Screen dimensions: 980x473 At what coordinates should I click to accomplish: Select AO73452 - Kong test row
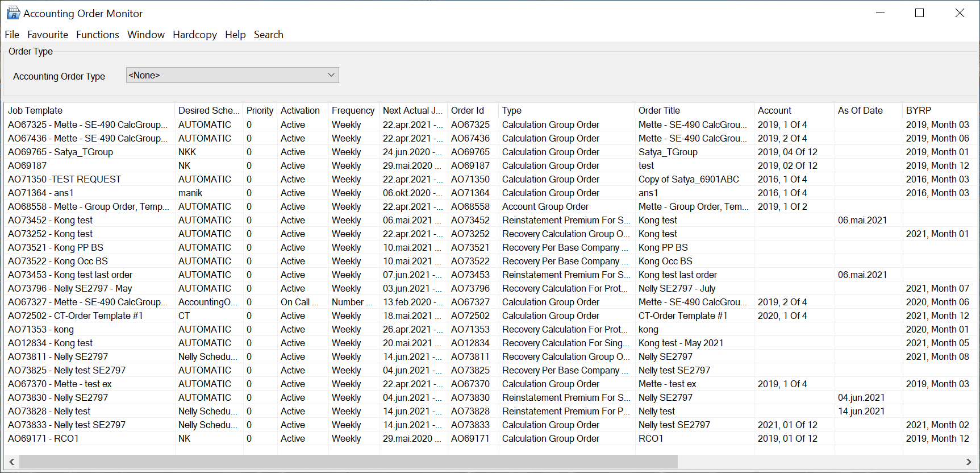point(490,220)
